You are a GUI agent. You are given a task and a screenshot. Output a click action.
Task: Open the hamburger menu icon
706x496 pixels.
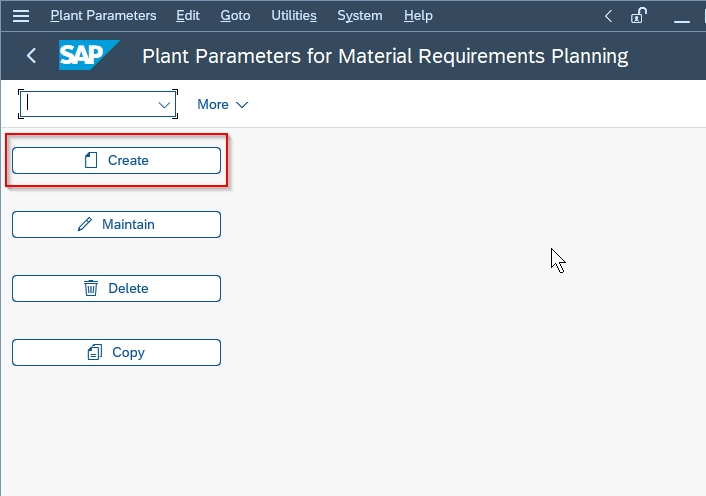tap(21, 16)
